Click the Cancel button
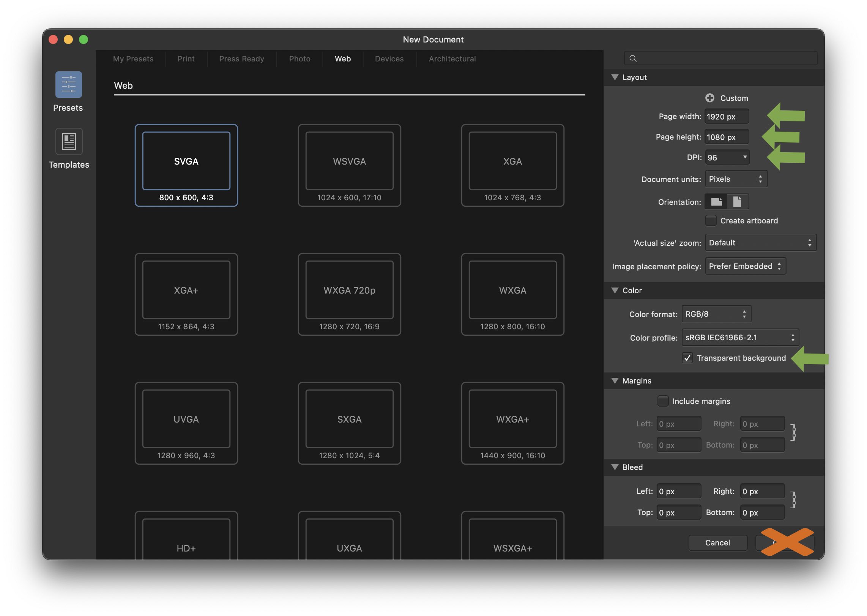This screenshot has height=616, width=867. [x=717, y=542]
